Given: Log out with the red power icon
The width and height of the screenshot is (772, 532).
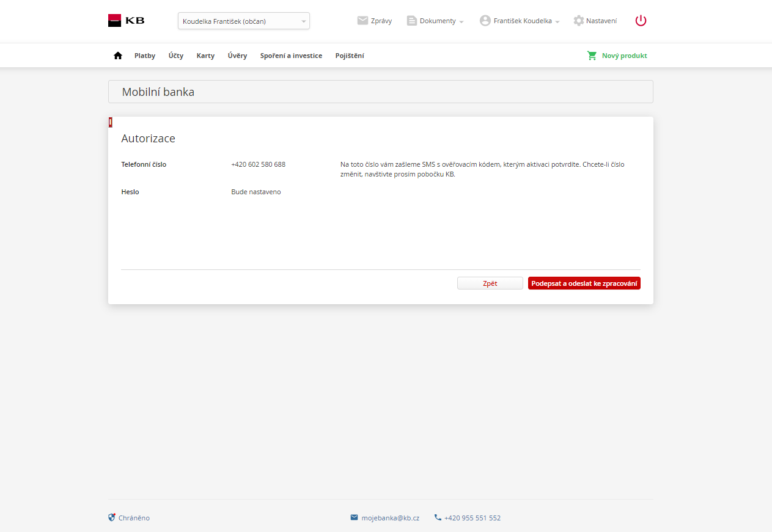Looking at the screenshot, I should (x=641, y=21).
